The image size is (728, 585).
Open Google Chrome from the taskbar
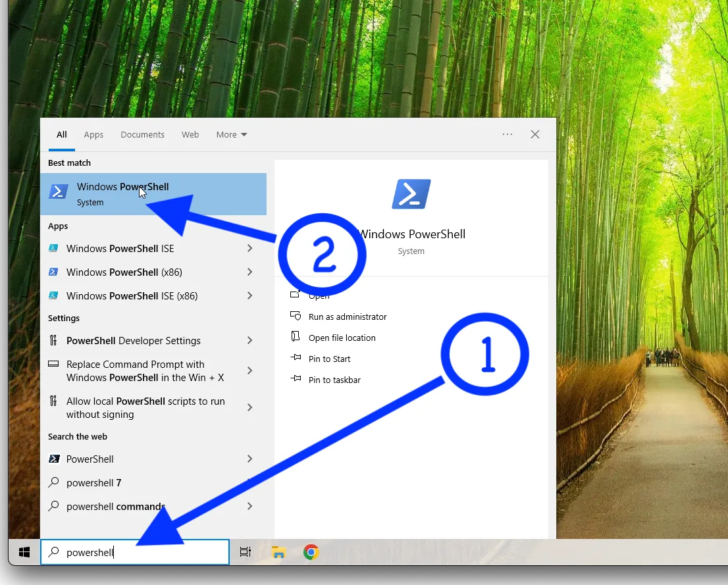click(x=311, y=553)
